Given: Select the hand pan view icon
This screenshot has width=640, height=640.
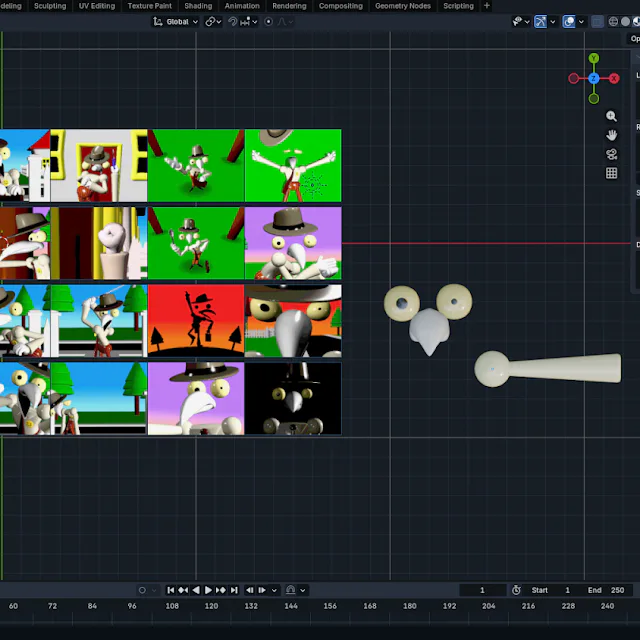Looking at the screenshot, I should (x=611, y=135).
